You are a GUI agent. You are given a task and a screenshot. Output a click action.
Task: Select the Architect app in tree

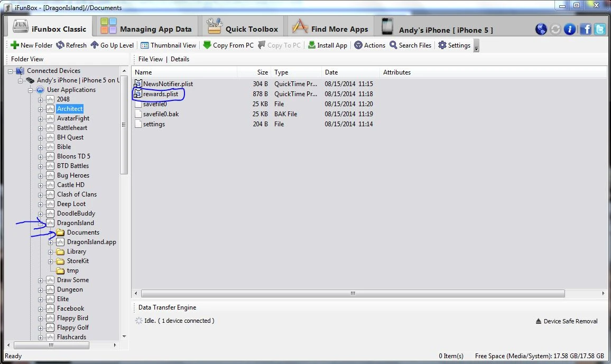[x=70, y=109]
